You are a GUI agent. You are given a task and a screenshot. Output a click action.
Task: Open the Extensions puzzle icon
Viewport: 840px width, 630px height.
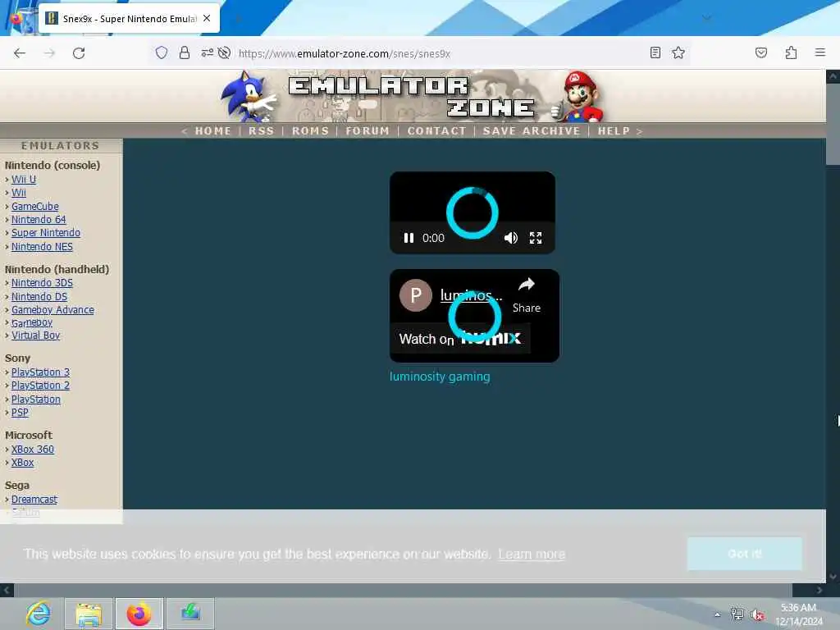pos(791,52)
